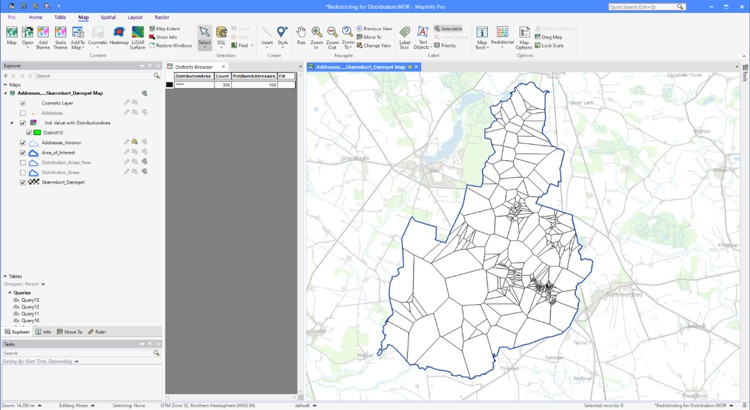The width and height of the screenshot is (750, 410).
Task: Click the Heatmap tool icon
Action: tap(118, 36)
